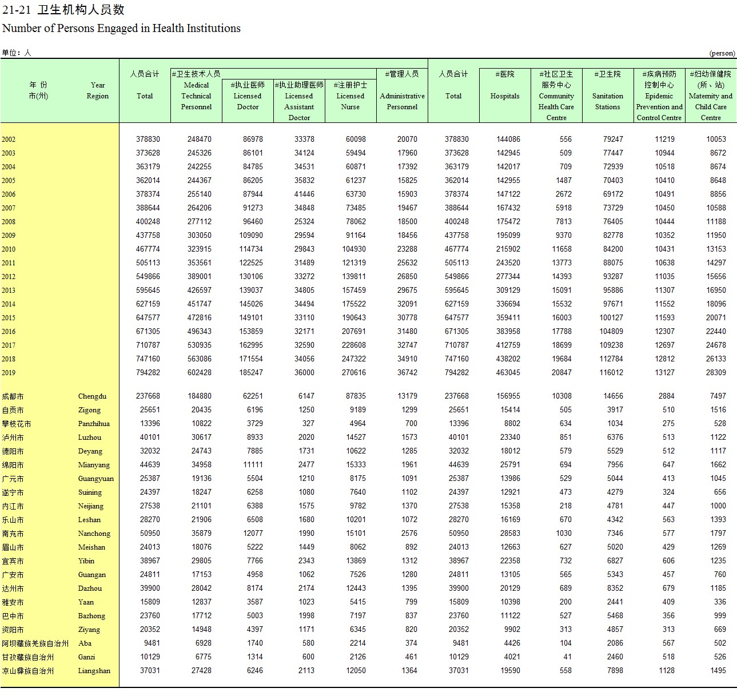Click the Chinese header '#卫生技术人员'
Image resolution: width=737 pixels, height=700 pixels.
pyautogui.click(x=196, y=74)
